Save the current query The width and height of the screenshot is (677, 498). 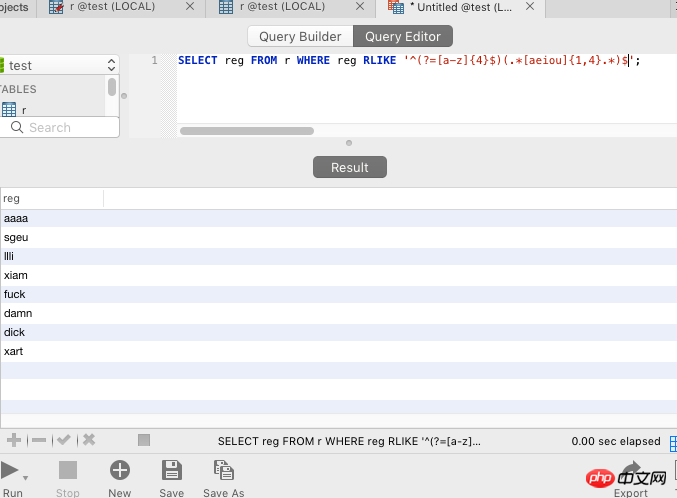171,471
